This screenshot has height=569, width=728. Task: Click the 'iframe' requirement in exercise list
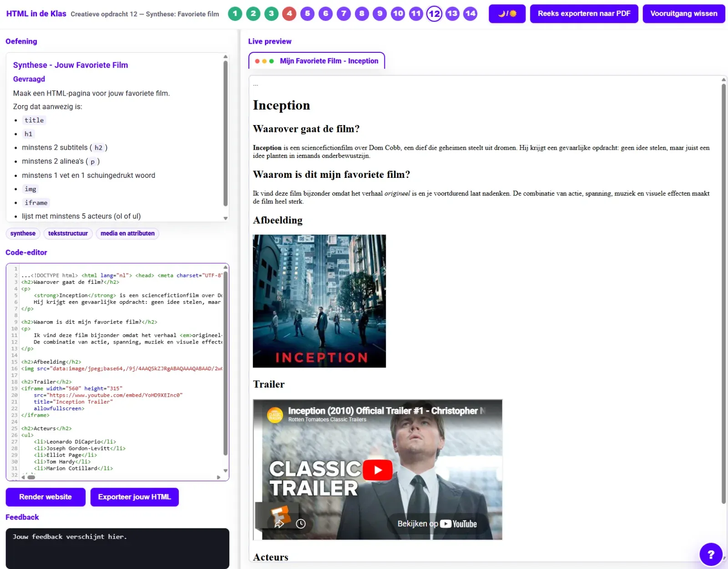36,203
